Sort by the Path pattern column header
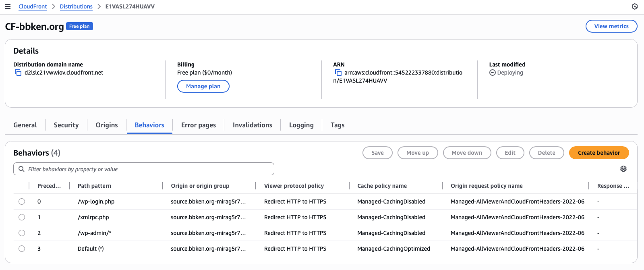Screen dimensions: 644x270 [x=94, y=186]
